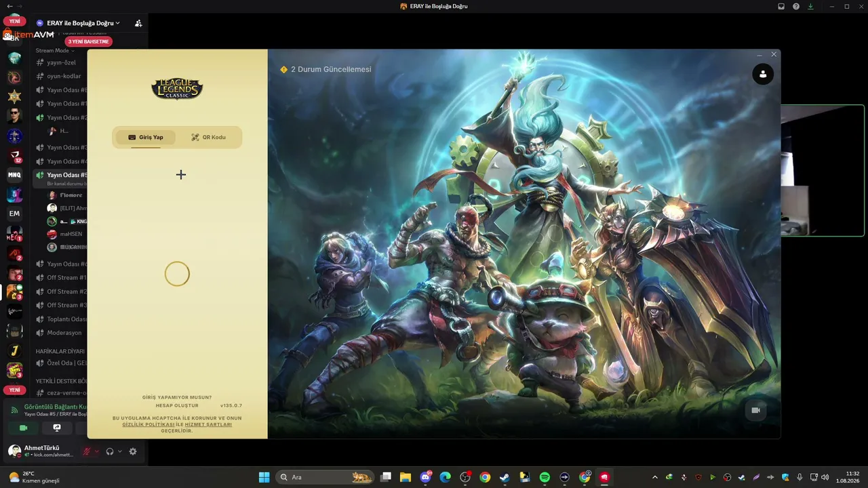868x488 pixels.
Task: Collapse the Stream Mode channel category
Action: 55,50
